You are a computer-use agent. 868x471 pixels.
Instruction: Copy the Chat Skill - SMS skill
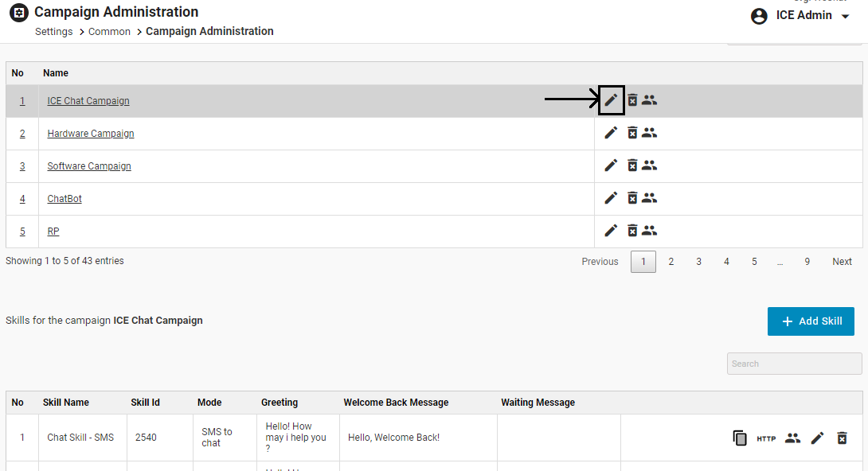(740, 438)
